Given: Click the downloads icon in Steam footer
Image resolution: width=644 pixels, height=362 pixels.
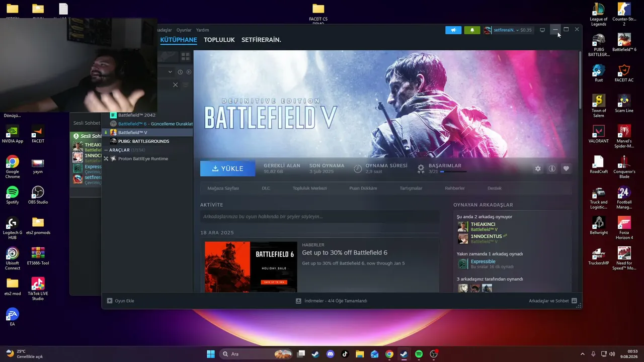Looking at the screenshot, I should [298, 301].
